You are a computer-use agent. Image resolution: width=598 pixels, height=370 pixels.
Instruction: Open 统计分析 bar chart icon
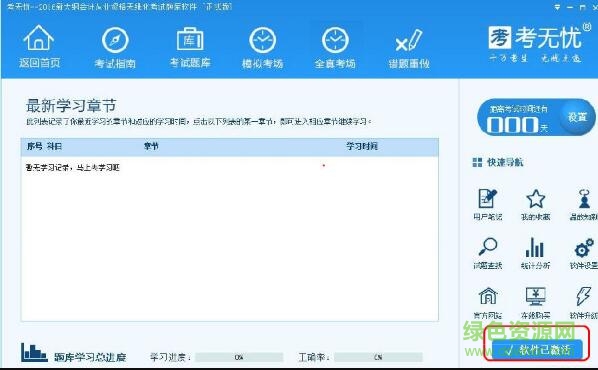point(535,247)
